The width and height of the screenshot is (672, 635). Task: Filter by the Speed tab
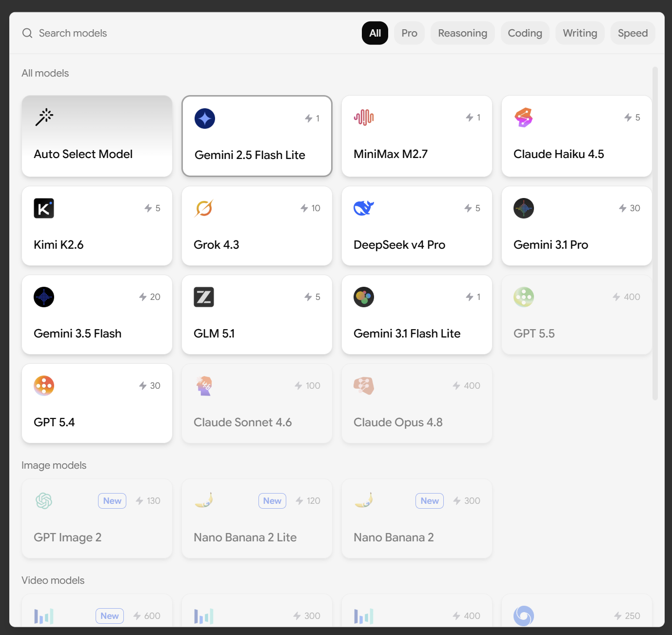point(633,33)
